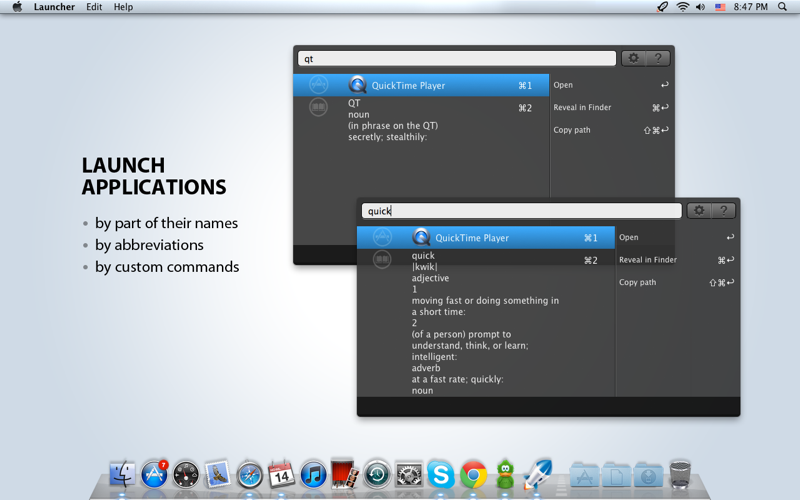Open iTunes from the Dock
Viewport: 800px width, 500px height.
click(313, 476)
